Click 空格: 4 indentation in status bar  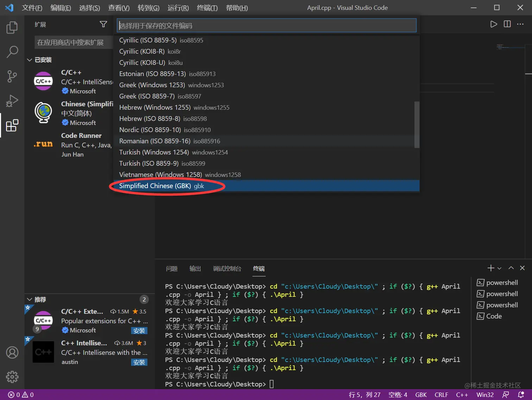click(398, 395)
